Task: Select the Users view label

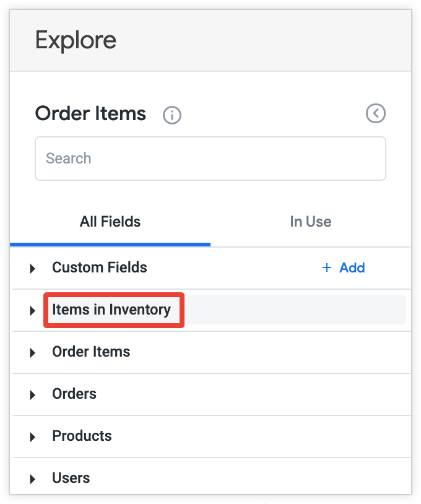Action: (71, 478)
